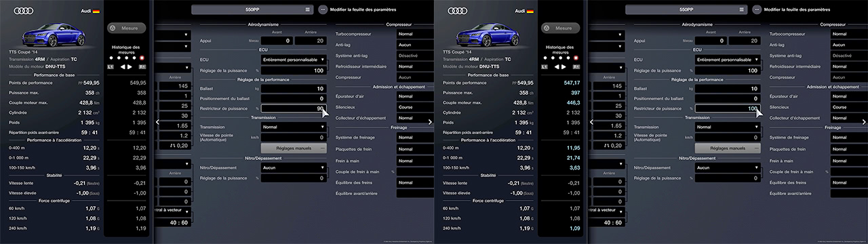The height and width of the screenshot is (244, 868).
Task: Click 'Modifier la feuille des paramètres' on right screen
Action: tap(797, 10)
